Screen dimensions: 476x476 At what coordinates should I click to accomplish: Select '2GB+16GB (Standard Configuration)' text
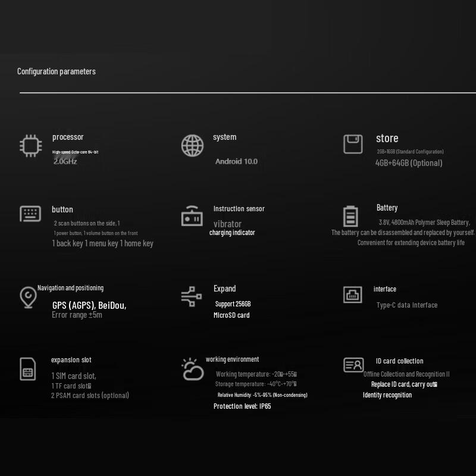click(x=410, y=152)
